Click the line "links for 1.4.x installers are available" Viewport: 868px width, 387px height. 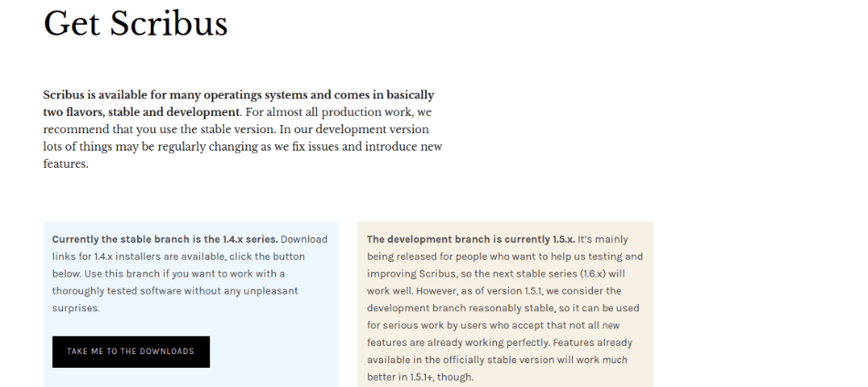pos(178,256)
